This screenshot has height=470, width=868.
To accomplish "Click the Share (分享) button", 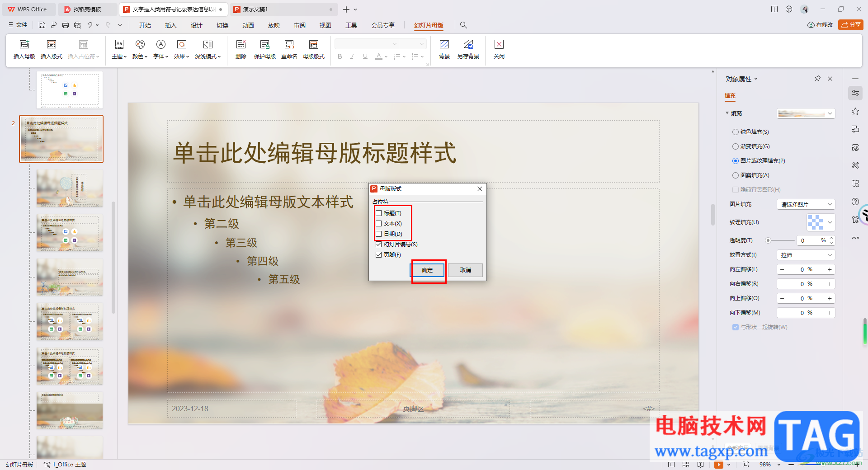I will 851,25.
